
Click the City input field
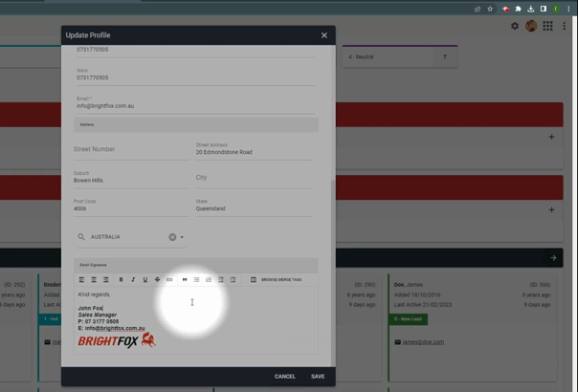point(254,178)
